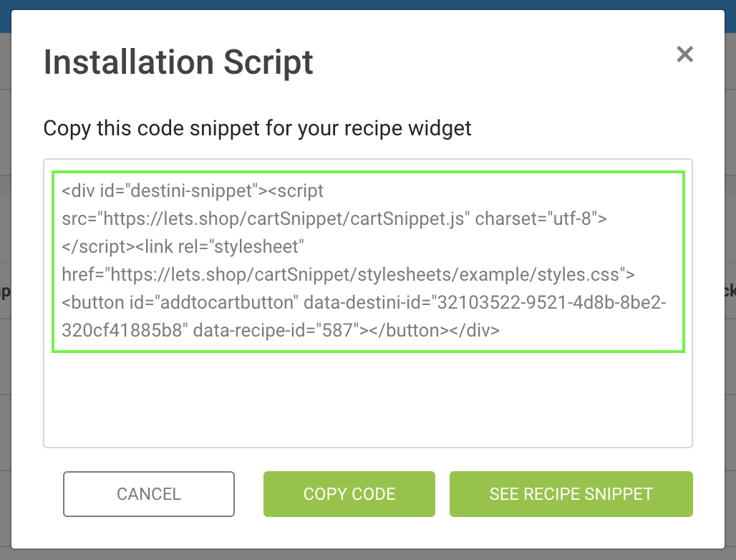Click the SEE RECIPE SNIPPET button

[x=571, y=494]
